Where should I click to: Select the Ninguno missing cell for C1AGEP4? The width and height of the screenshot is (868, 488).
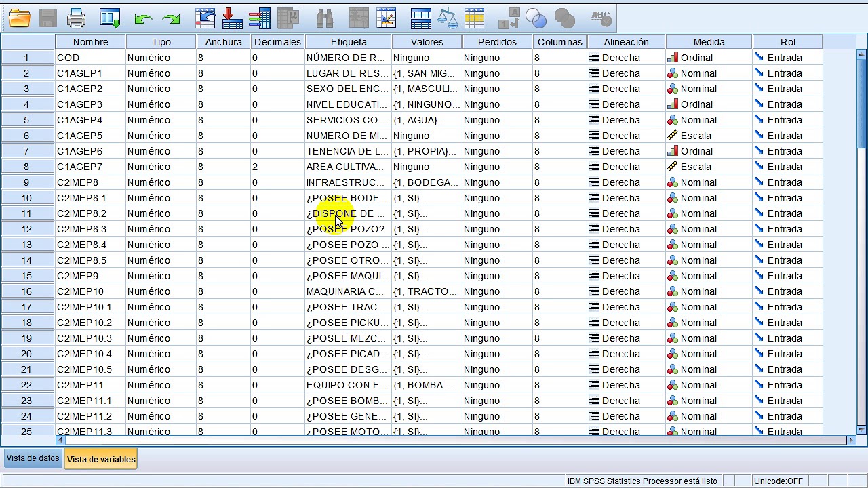pos(497,120)
